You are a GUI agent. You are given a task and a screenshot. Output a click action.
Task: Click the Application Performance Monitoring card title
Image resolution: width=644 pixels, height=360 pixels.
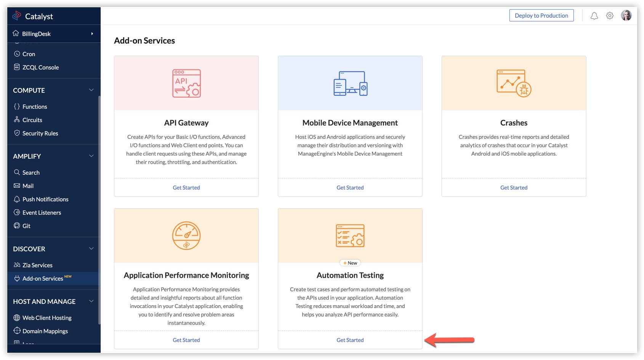tap(186, 275)
